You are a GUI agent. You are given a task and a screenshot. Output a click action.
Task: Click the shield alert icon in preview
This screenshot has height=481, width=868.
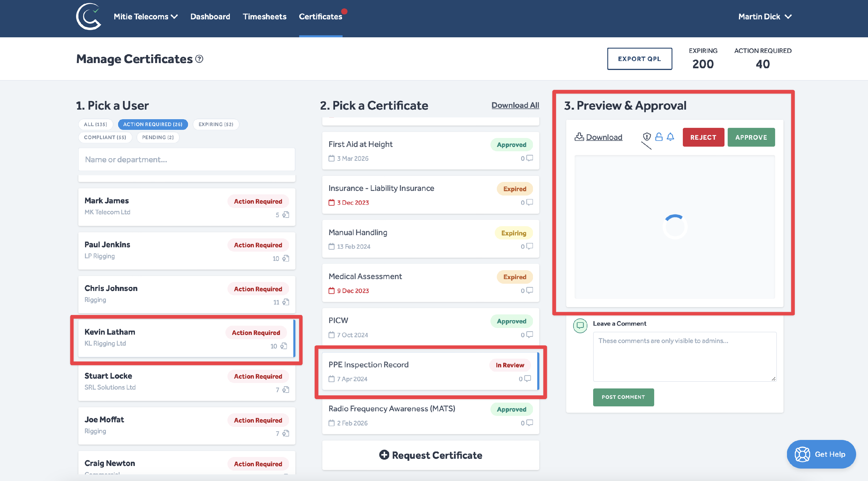pyautogui.click(x=647, y=137)
